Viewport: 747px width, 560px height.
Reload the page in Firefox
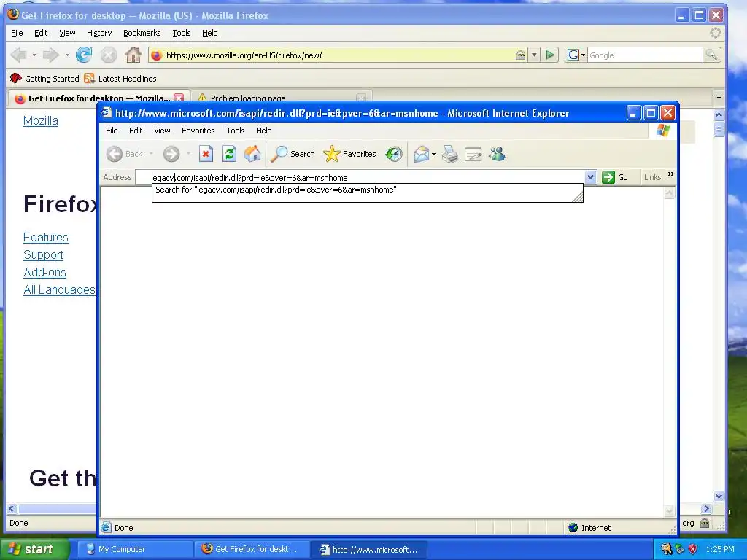(84, 55)
